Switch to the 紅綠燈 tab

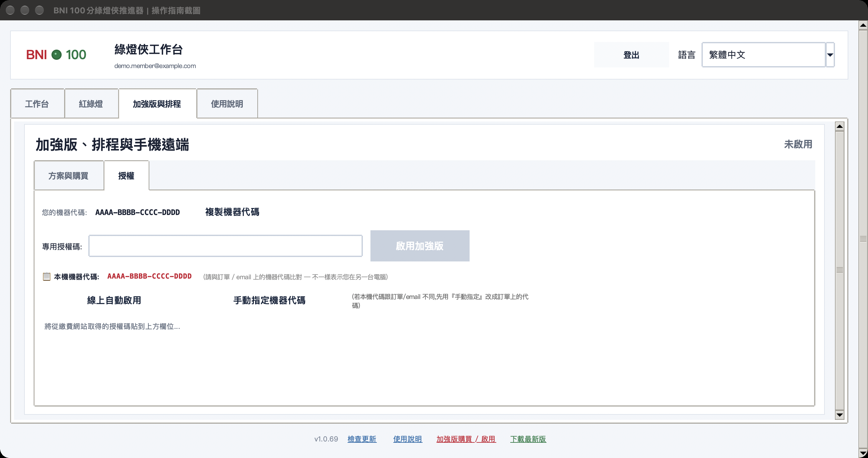click(x=91, y=104)
